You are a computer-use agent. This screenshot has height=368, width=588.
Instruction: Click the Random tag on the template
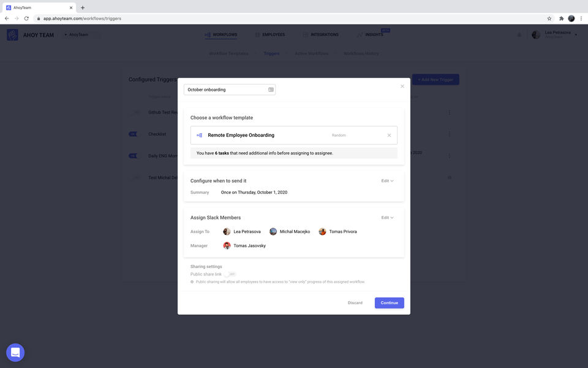(x=339, y=135)
